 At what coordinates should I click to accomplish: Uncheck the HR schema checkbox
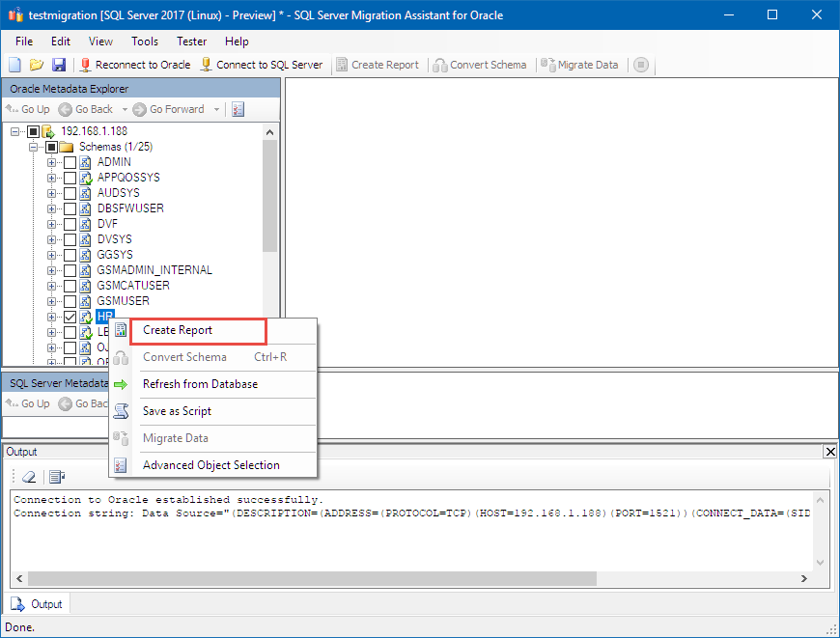pos(71,316)
